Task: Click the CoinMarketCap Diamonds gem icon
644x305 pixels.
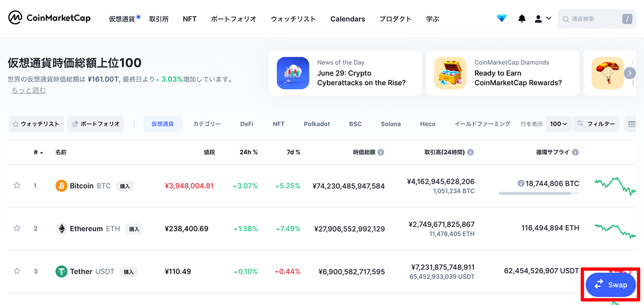Action: tap(501, 18)
